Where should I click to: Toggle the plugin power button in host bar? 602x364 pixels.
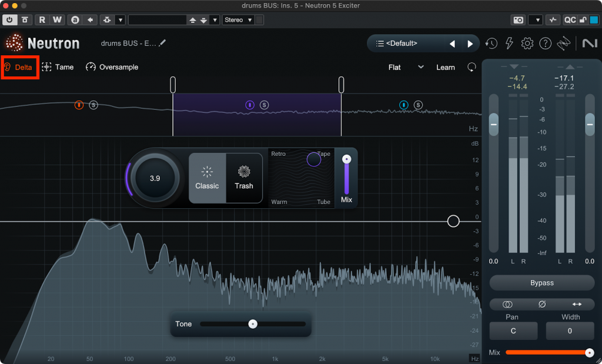pos(10,20)
